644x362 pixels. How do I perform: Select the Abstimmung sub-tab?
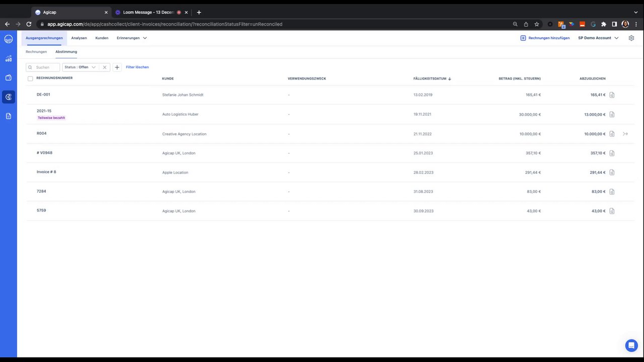[66, 52]
